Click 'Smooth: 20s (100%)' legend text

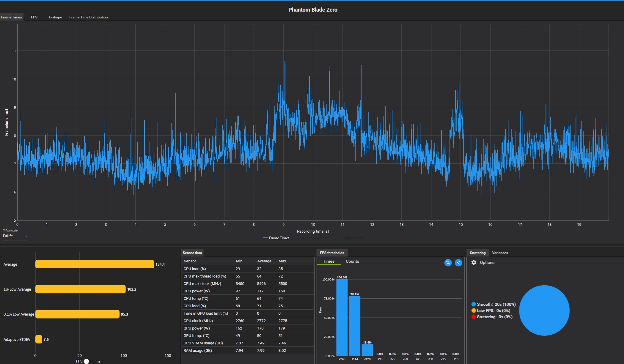496,304
